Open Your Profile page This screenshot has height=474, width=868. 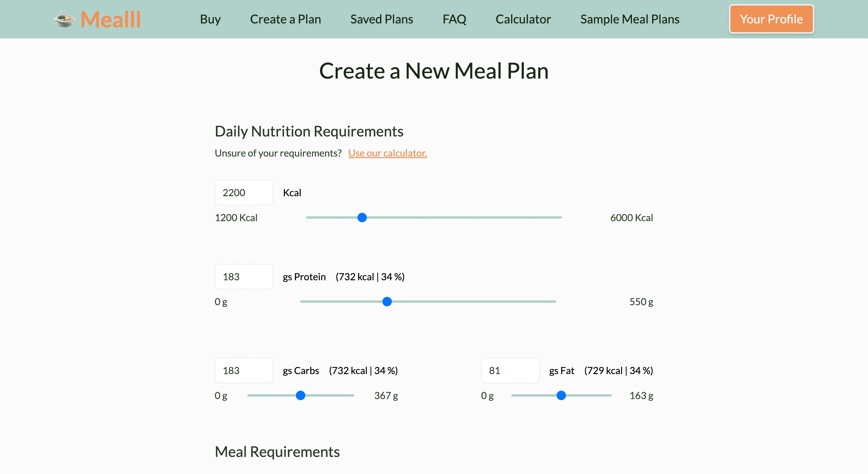(771, 19)
